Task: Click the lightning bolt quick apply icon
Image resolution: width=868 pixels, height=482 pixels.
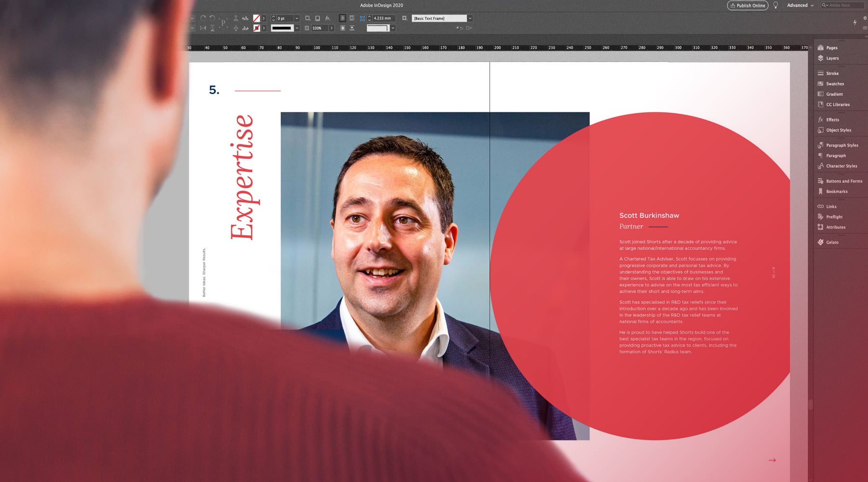Action: (x=855, y=22)
